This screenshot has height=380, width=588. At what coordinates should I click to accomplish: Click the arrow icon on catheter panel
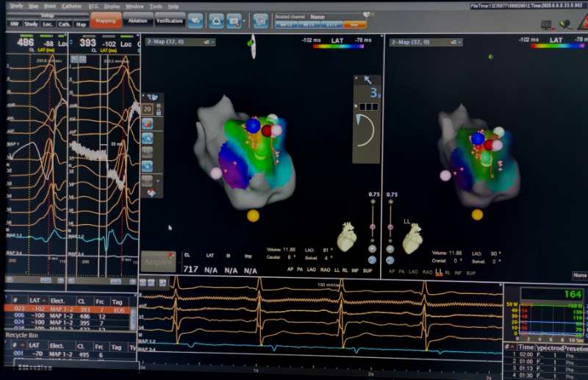click(367, 80)
